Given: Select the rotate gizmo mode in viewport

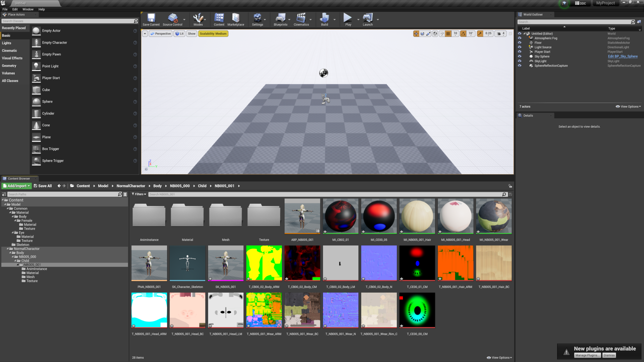Looking at the screenshot, I should [x=422, y=34].
